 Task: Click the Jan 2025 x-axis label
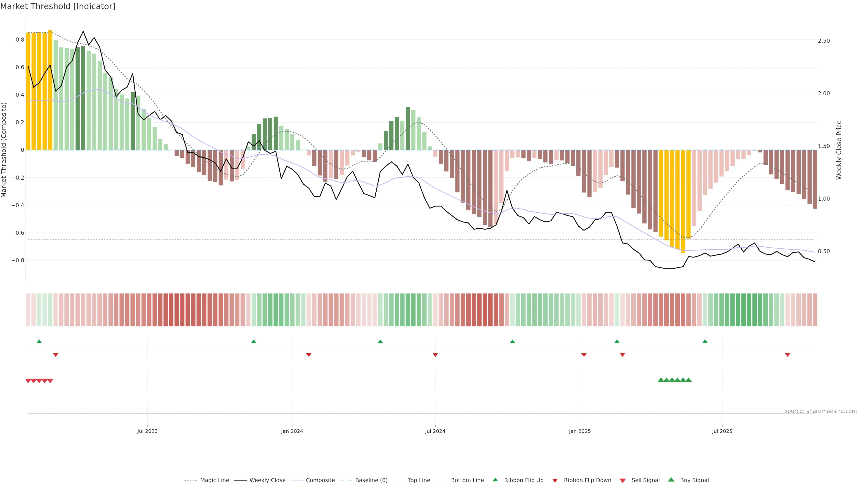[580, 431]
